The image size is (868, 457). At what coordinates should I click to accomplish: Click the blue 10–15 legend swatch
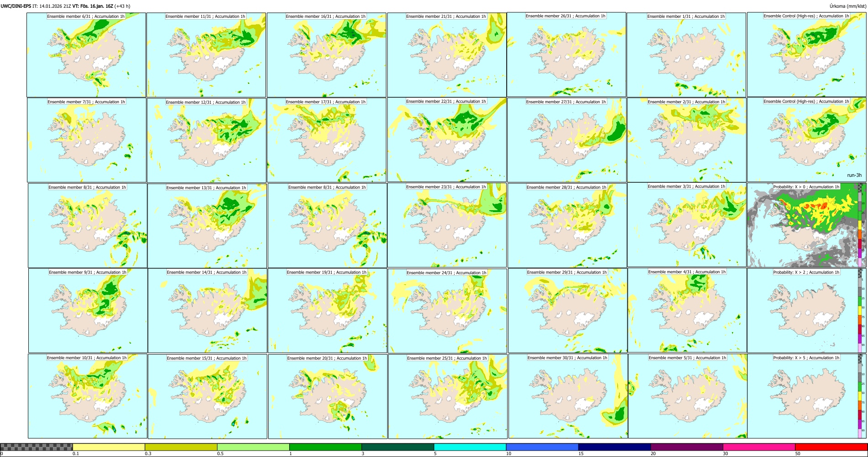click(542, 447)
